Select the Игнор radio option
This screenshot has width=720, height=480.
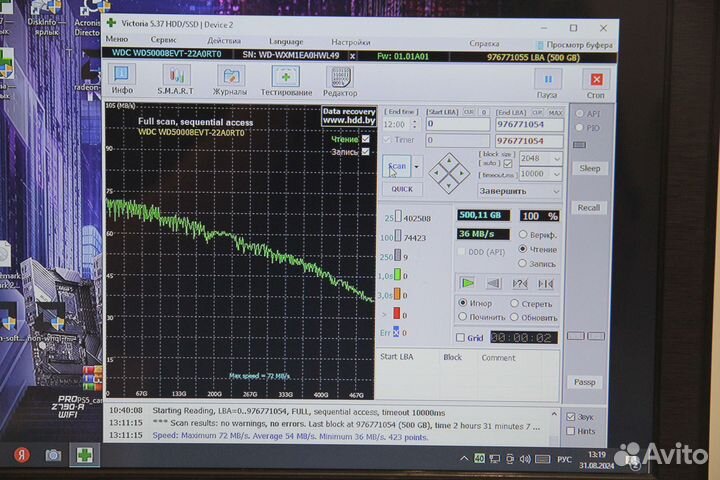[x=463, y=303]
